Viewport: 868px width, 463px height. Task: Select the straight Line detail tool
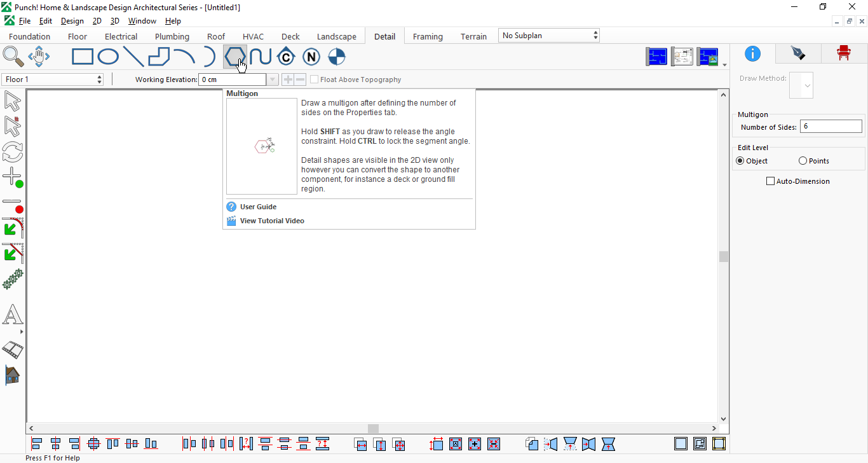tap(133, 57)
